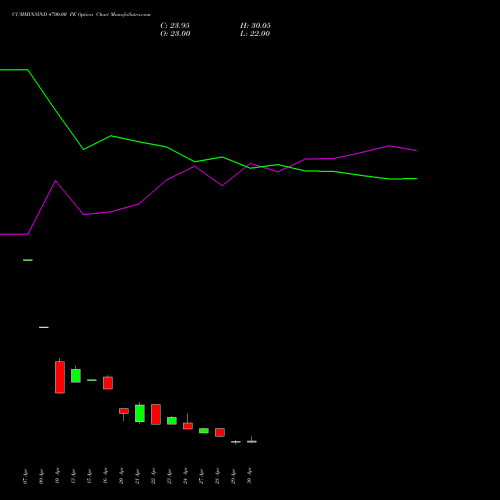
Task: Click the green candle above 23 Apr
Action: tap(172, 421)
